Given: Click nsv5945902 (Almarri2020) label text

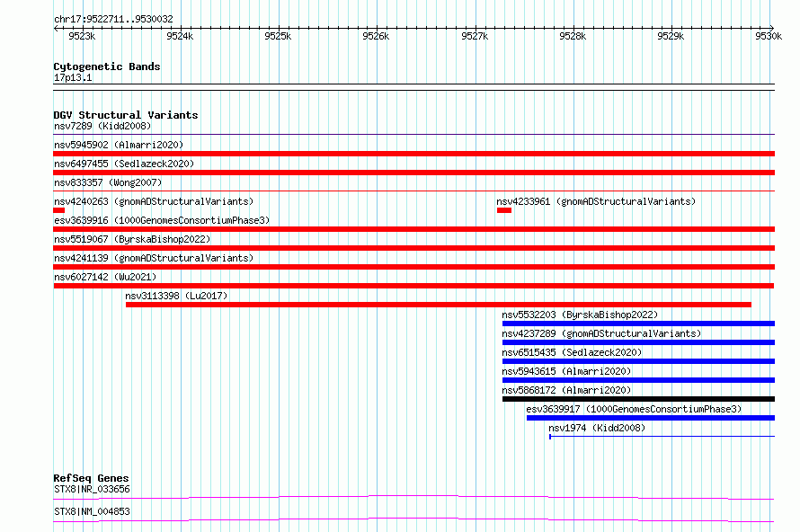Looking at the screenshot, I should [119, 145].
